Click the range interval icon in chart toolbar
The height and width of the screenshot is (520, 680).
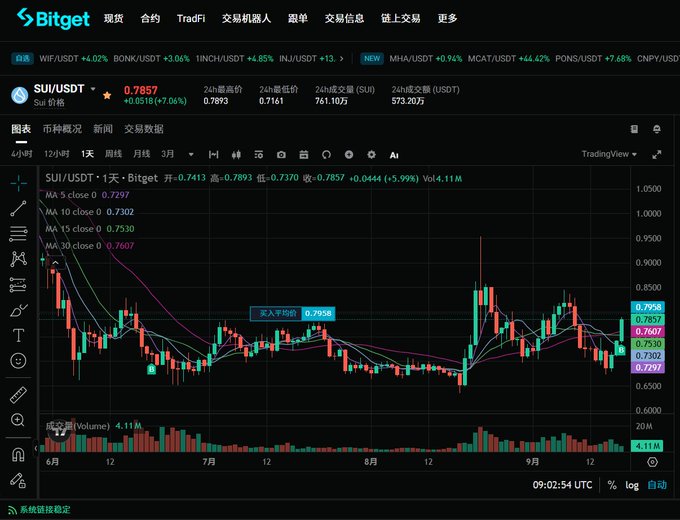tap(213, 155)
